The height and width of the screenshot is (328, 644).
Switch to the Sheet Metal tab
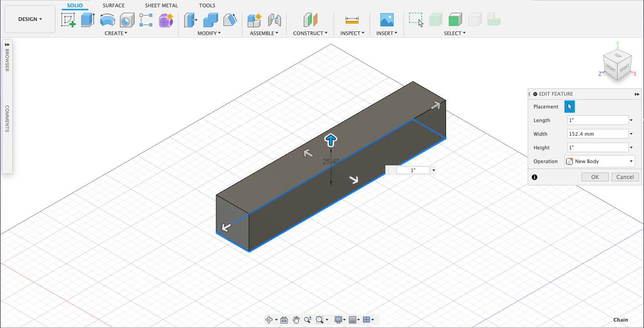[x=161, y=5]
